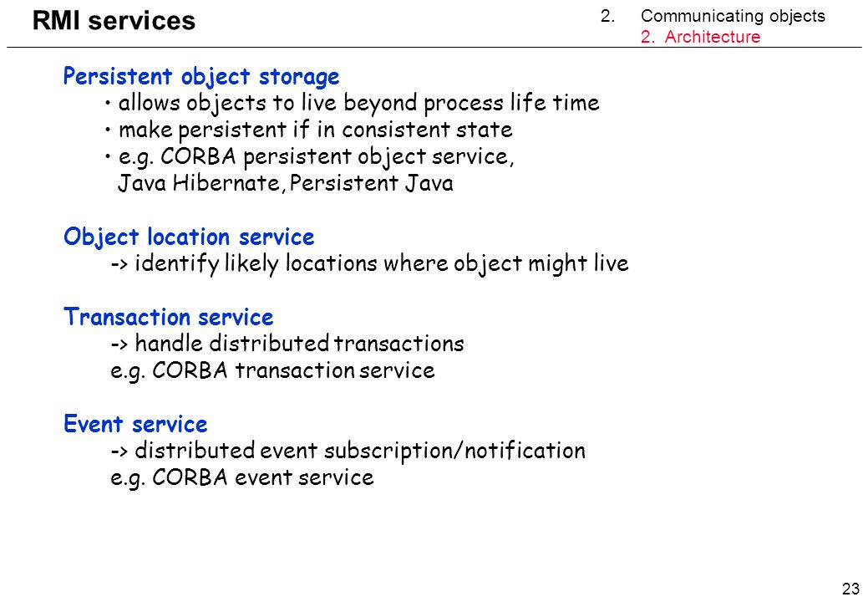Image resolution: width=868 pixels, height=602 pixels.
Task: Click the slide number 23
Action: point(850,588)
